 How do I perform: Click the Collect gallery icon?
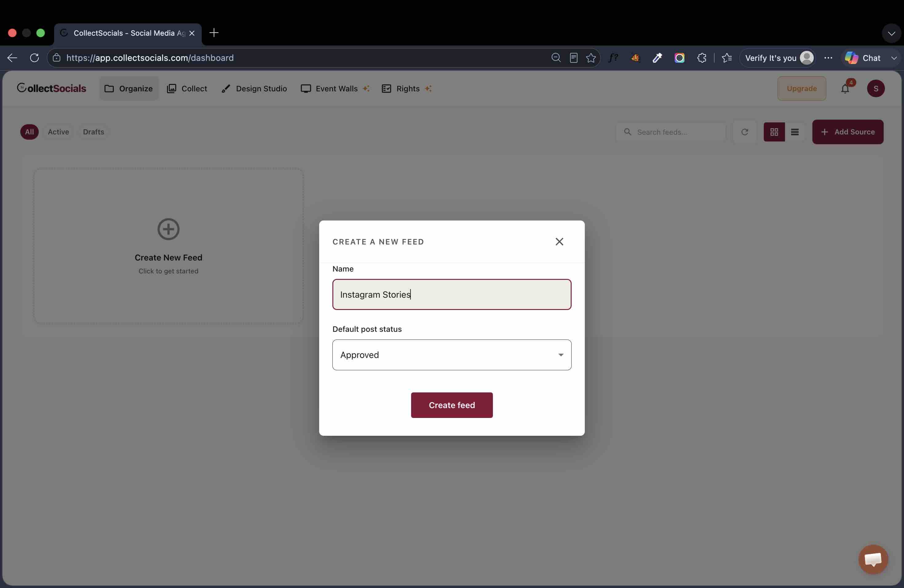click(171, 89)
